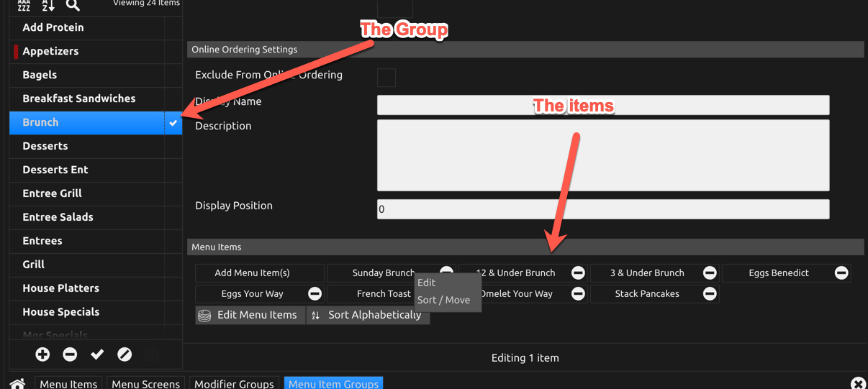Click the slashed-circle cancel icon
The width and height of the screenshot is (868, 389).
(x=125, y=354)
